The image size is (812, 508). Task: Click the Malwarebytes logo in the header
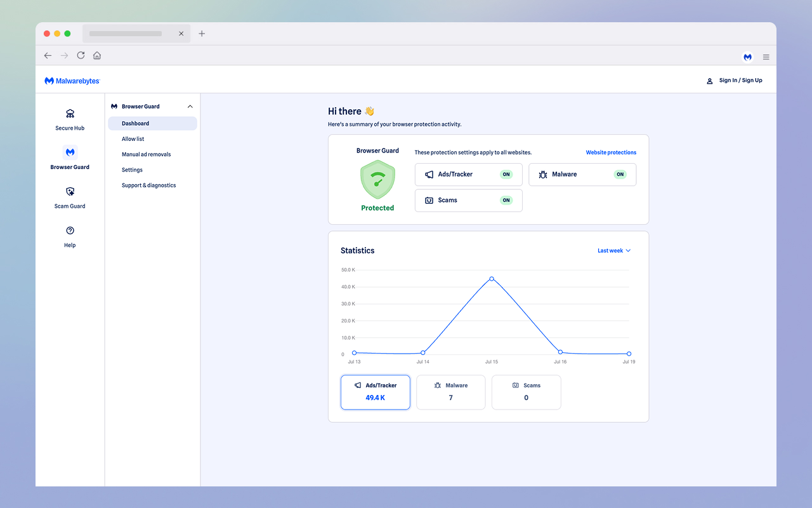tap(72, 81)
